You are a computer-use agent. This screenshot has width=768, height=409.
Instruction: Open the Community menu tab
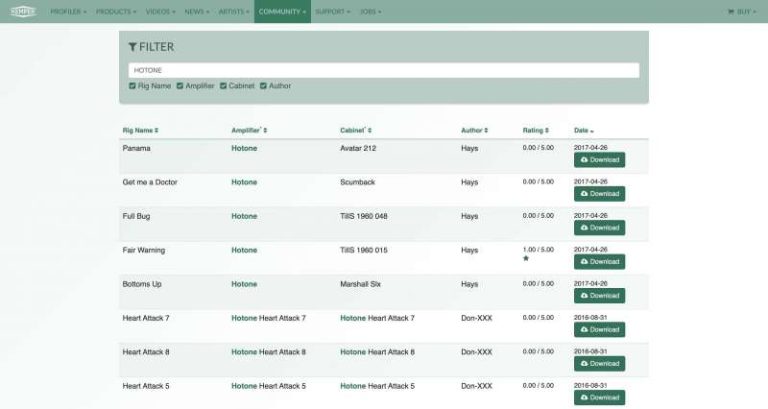pyautogui.click(x=282, y=12)
